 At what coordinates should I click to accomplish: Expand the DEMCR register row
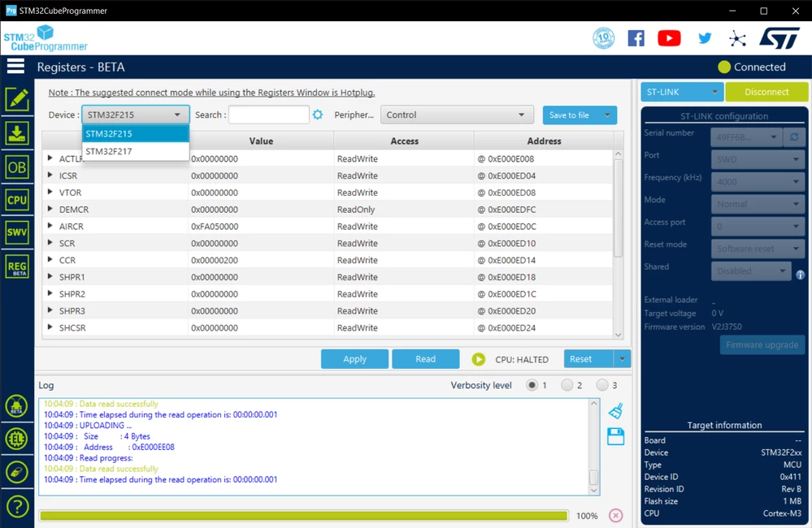50,209
